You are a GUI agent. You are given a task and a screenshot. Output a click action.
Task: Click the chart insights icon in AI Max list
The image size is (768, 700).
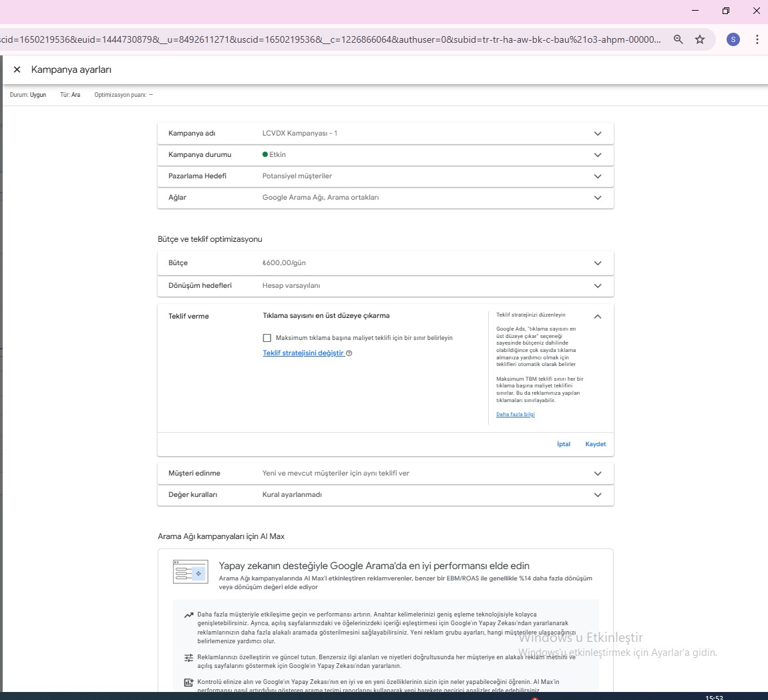(x=188, y=683)
